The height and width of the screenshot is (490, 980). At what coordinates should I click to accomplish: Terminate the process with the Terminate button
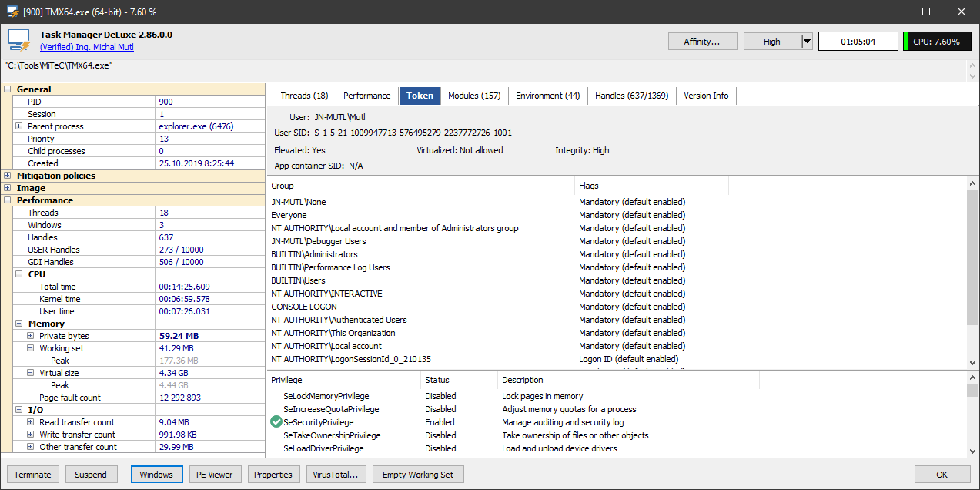pos(32,475)
